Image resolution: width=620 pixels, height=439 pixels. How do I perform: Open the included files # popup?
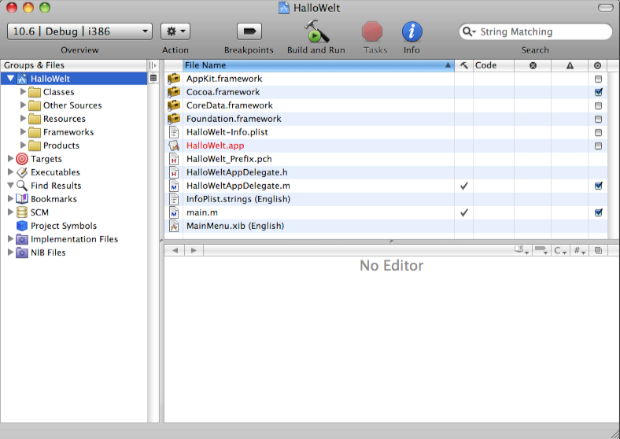click(579, 250)
